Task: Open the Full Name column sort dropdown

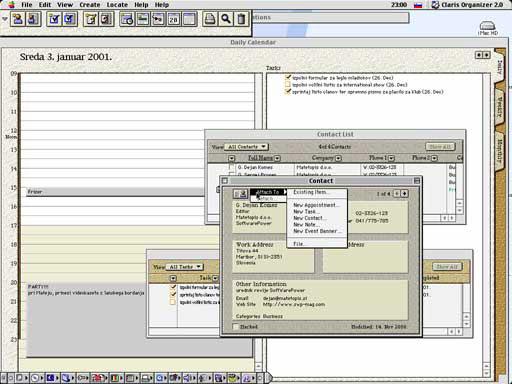Action: [x=277, y=158]
